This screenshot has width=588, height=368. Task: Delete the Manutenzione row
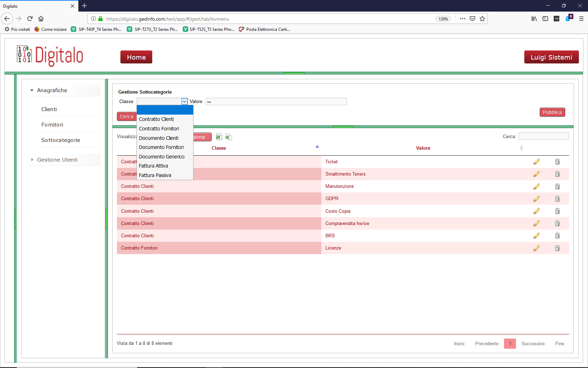click(557, 186)
